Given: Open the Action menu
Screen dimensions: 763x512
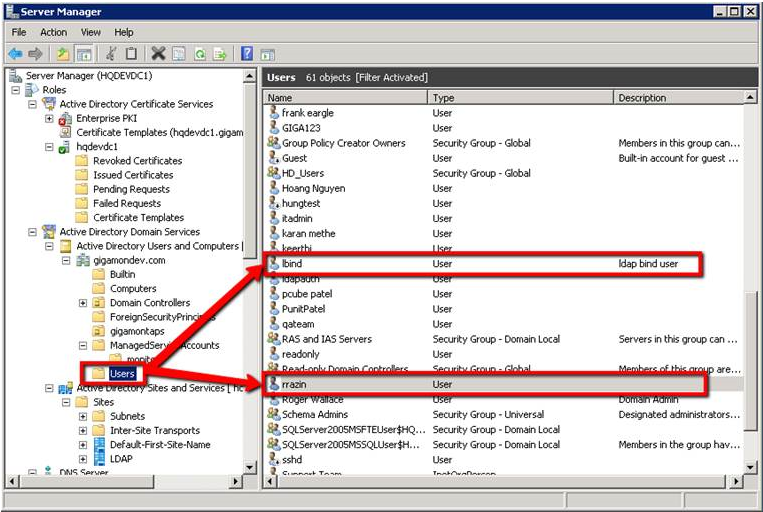Looking at the screenshot, I should pyautogui.click(x=53, y=32).
